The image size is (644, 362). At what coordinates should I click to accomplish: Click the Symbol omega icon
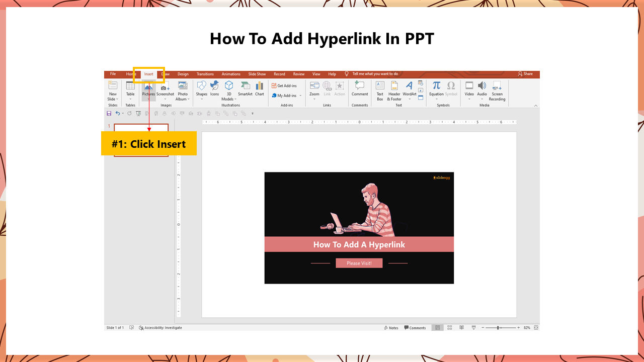451,85
